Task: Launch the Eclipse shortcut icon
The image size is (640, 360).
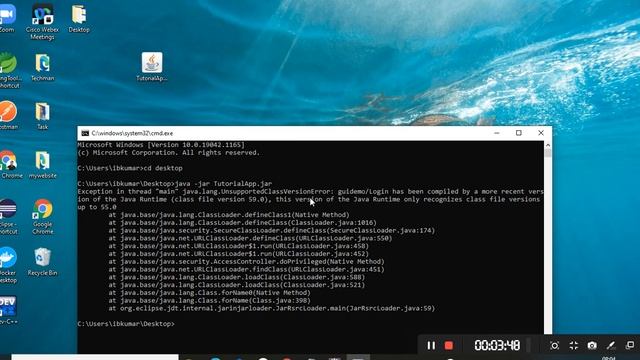Action: 8,216
